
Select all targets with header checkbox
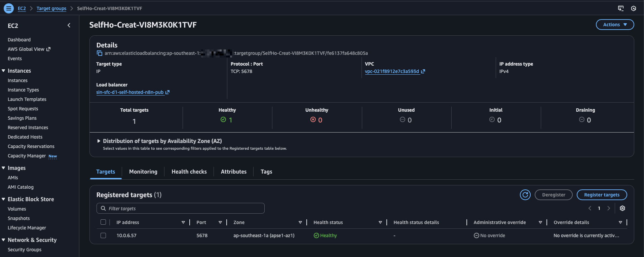tap(103, 222)
